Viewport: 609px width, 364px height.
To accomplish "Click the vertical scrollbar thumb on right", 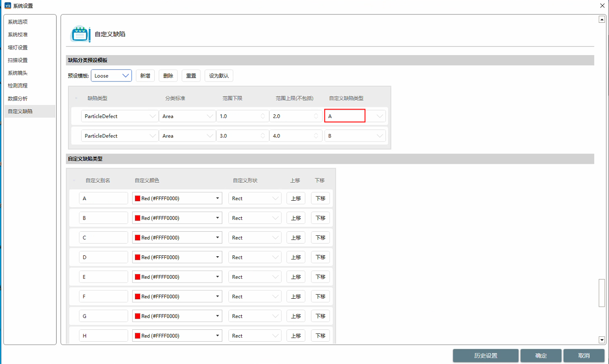I will point(602,292).
